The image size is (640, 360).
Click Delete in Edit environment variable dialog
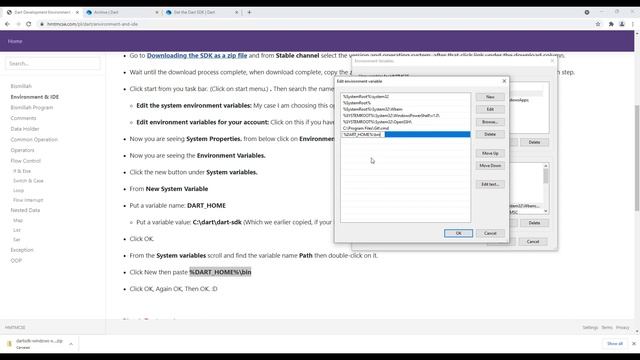coord(490,134)
